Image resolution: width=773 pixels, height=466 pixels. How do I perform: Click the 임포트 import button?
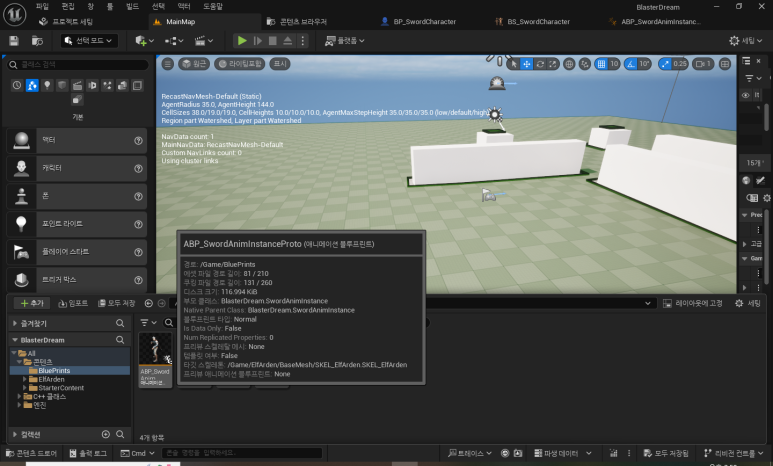[x=73, y=303]
